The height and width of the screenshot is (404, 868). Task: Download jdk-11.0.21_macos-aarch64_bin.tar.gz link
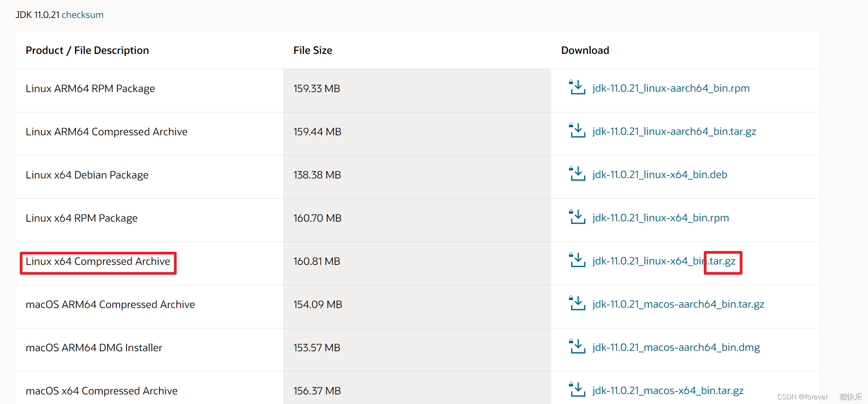678,304
